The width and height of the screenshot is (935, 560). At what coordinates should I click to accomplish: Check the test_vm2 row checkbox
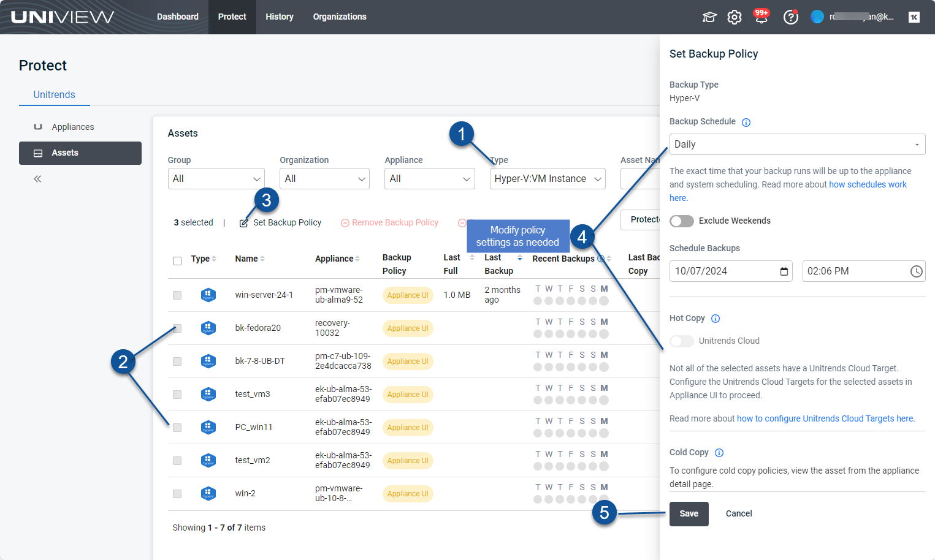point(177,461)
